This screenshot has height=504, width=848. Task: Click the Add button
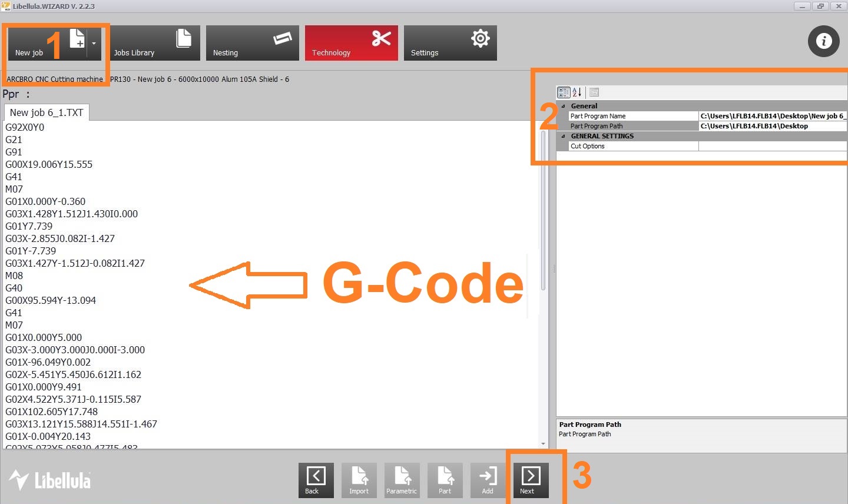488,480
